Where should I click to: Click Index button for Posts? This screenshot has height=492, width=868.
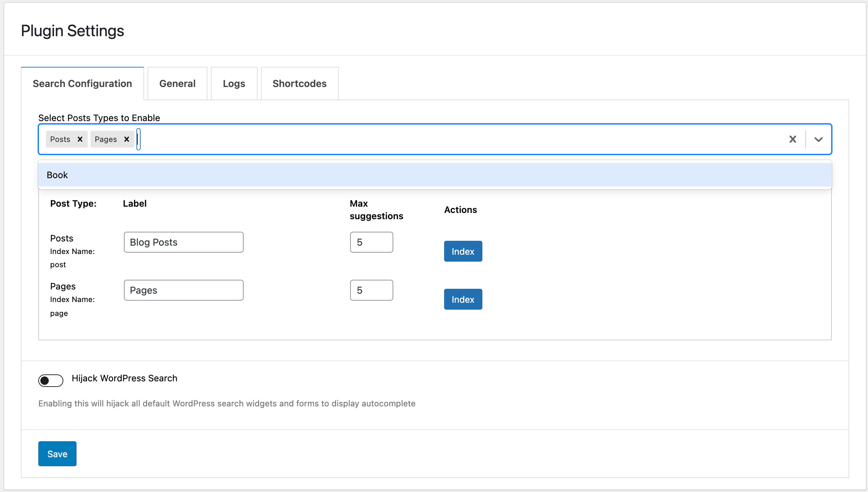pyautogui.click(x=463, y=251)
